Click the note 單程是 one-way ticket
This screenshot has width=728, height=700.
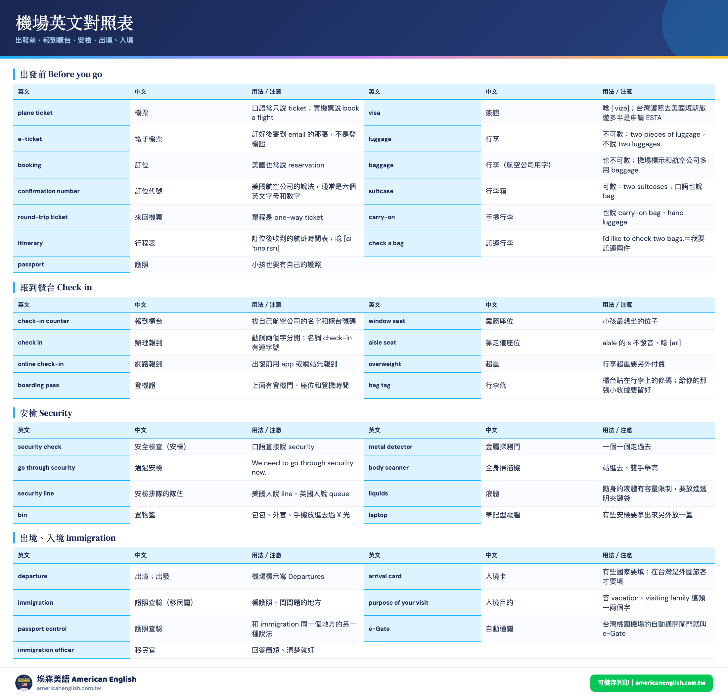tap(287, 217)
